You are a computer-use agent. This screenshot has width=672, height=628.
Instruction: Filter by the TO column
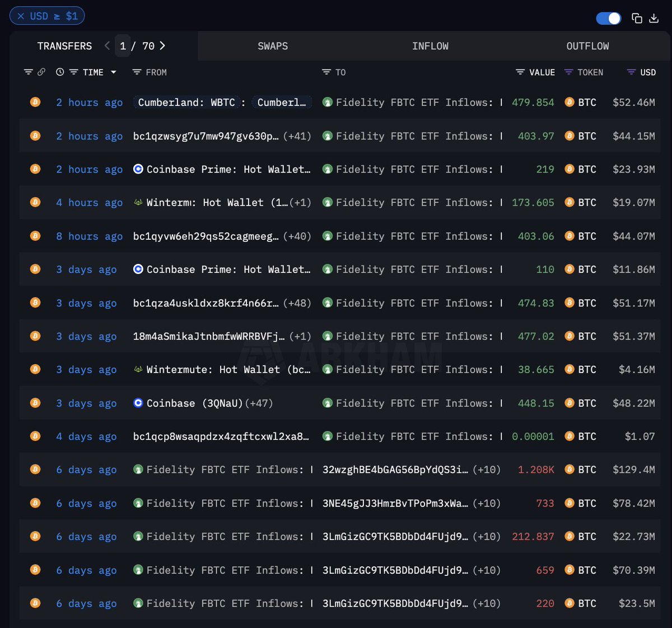(326, 72)
